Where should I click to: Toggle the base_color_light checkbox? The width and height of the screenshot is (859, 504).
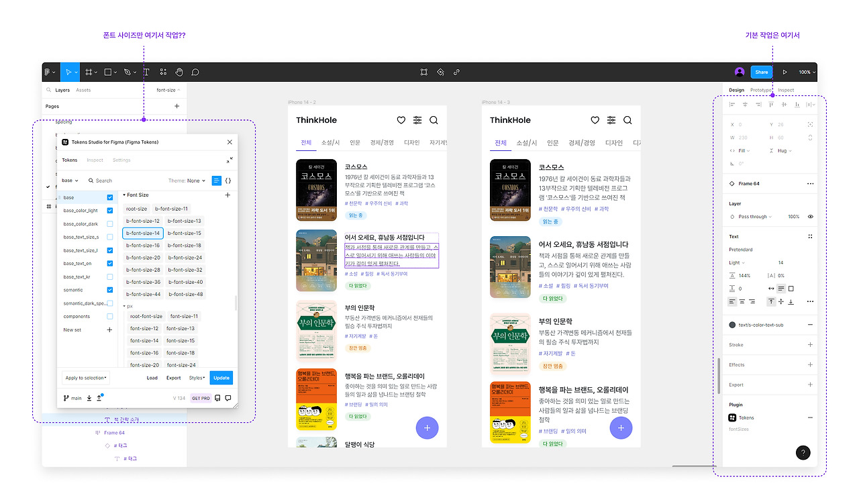[110, 211]
